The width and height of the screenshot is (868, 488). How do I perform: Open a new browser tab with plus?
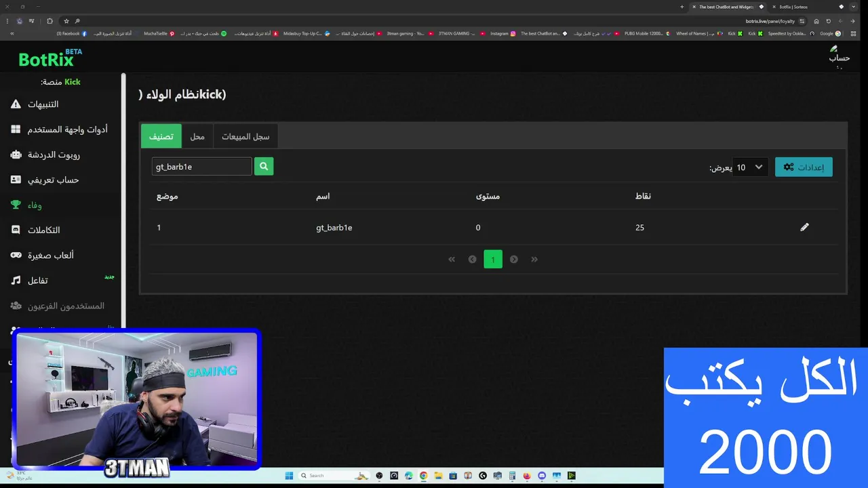click(682, 7)
